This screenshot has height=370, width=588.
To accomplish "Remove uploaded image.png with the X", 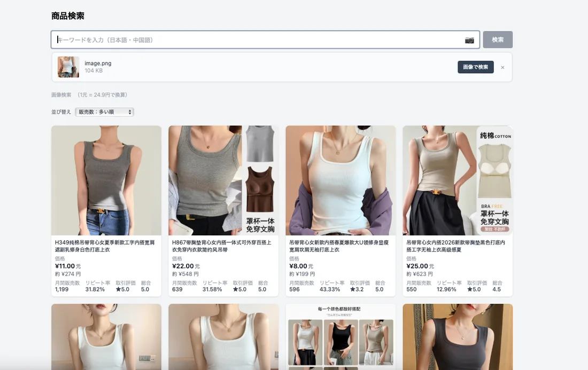I will click(502, 67).
